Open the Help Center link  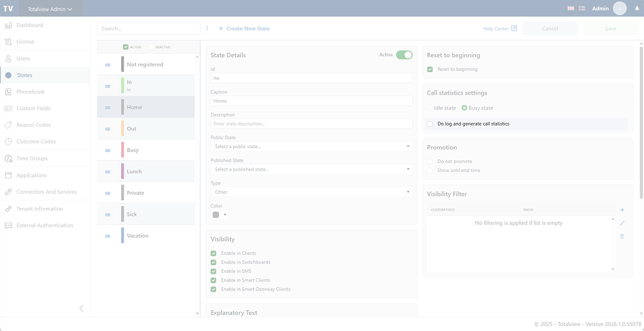[x=500, y=29]
